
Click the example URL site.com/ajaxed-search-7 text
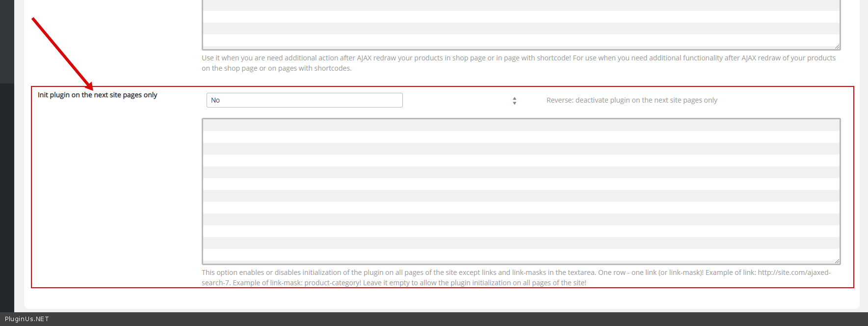click(794, 272)
